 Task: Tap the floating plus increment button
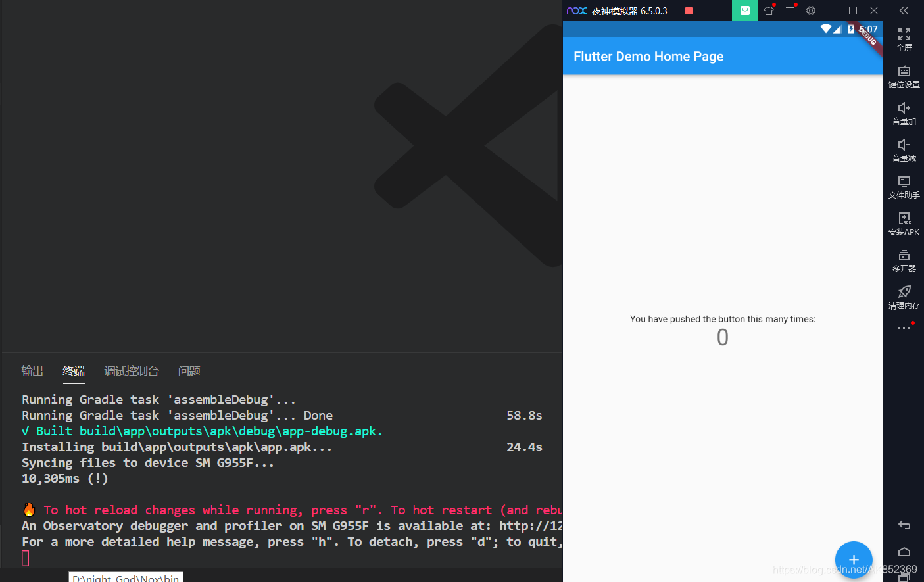coord(854,560)
